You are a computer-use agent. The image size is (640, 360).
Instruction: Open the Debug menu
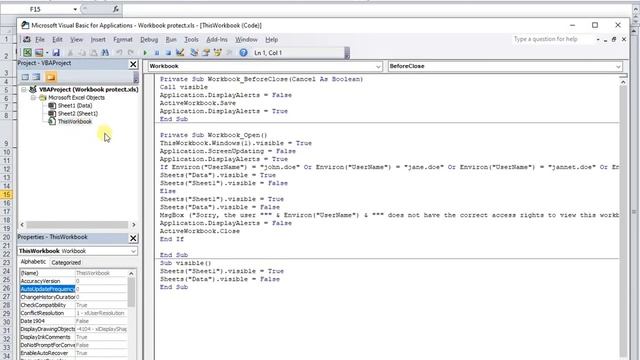point(149,40)
